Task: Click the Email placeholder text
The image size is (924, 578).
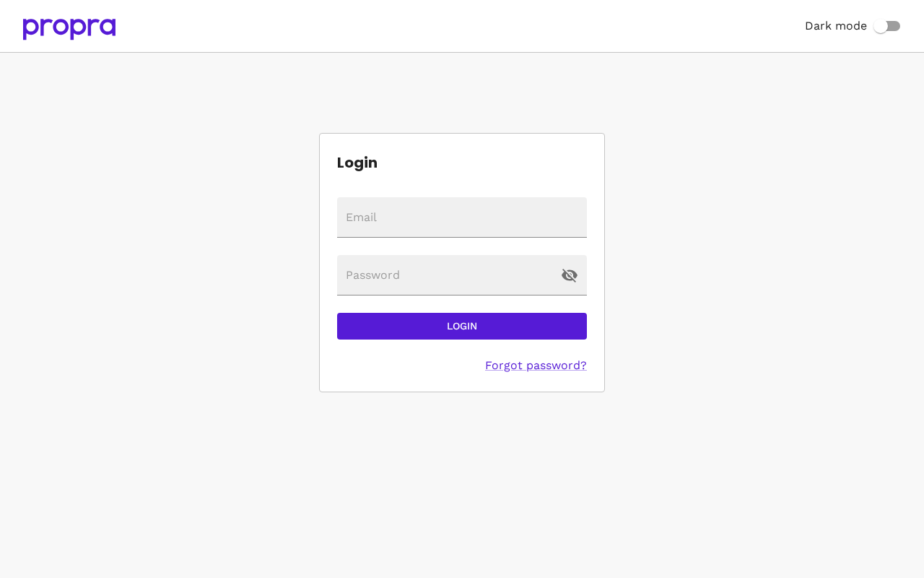Action: pyautogui.click(x=361, y=217)
